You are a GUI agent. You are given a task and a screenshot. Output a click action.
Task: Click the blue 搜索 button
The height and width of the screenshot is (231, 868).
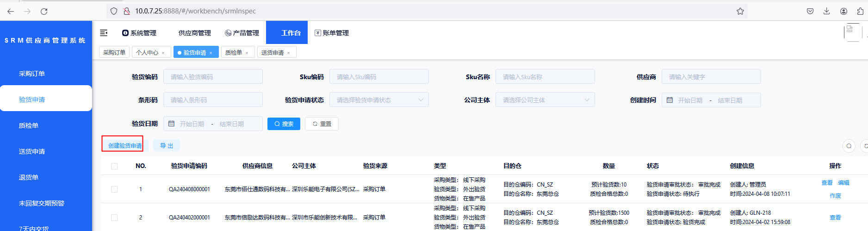click(x=284, y=124)
